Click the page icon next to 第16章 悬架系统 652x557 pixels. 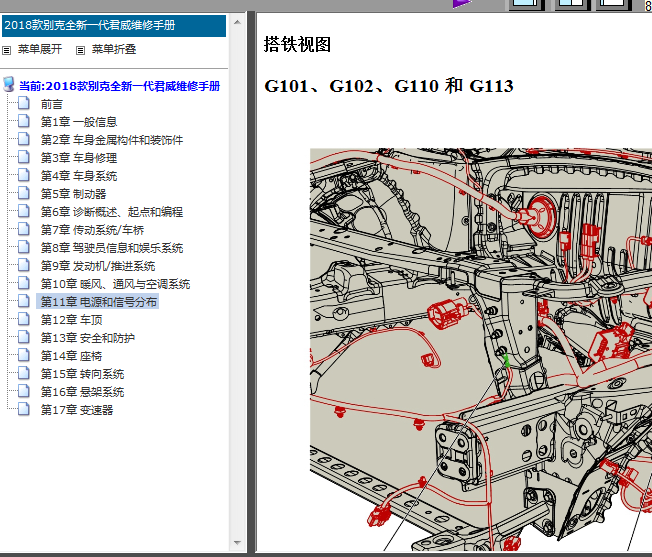coord(24,392)
